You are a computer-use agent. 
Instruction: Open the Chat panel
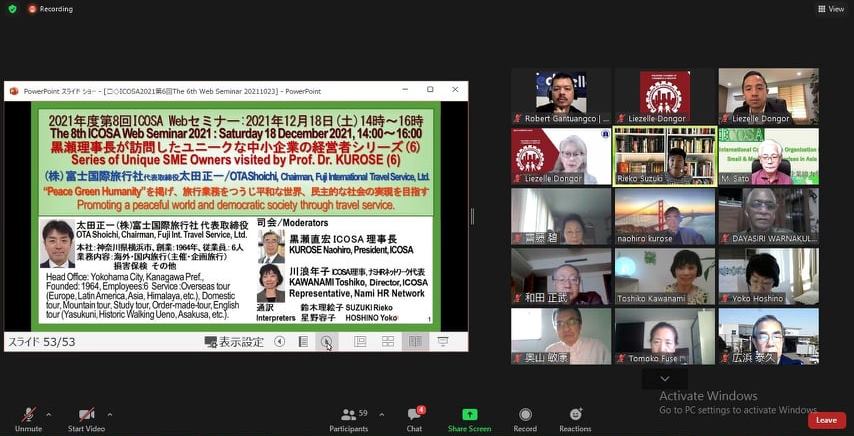(414, 418)
